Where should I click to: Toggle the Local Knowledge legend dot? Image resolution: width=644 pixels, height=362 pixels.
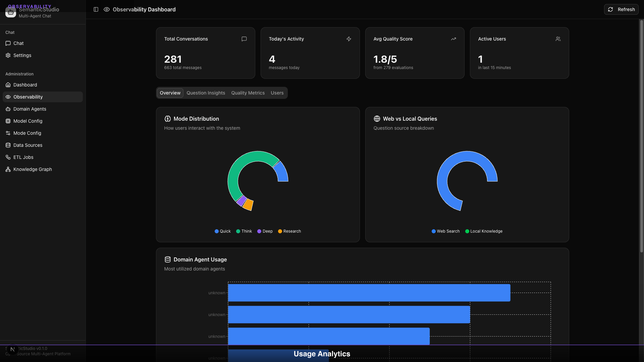(484, 231)
